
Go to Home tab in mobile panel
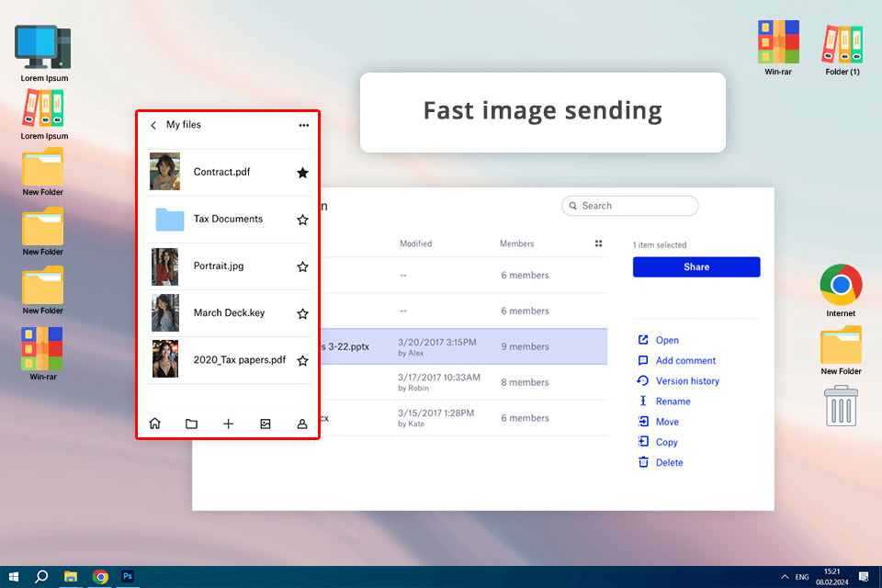pyautogui.click(x=154, y=424)
